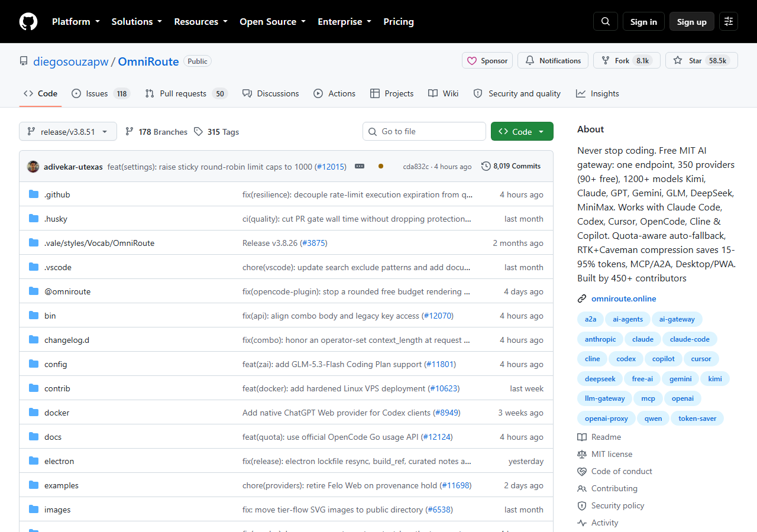Expand the Open Source menu
Screen dimensions: 757x532
click(273, 22)
